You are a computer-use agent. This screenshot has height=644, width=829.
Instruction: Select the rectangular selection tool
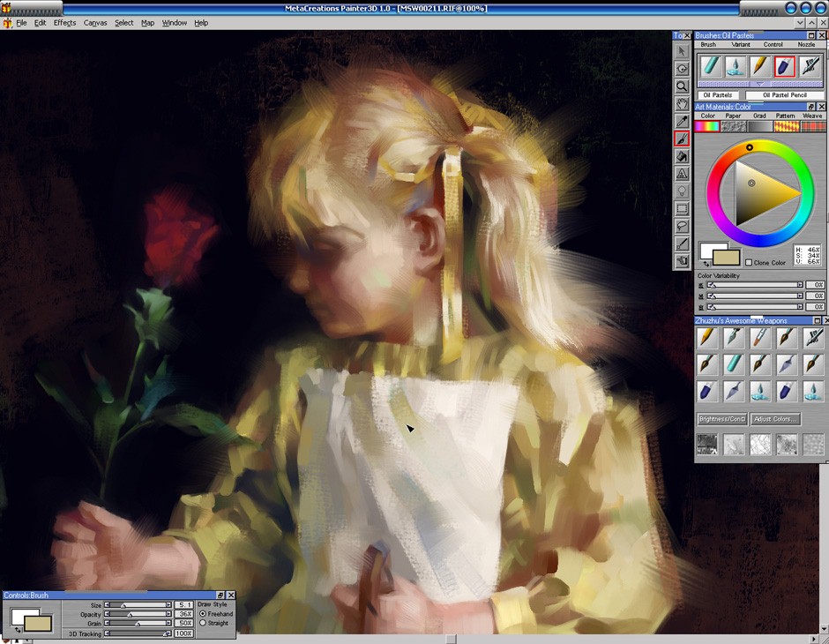click(682, 208)
